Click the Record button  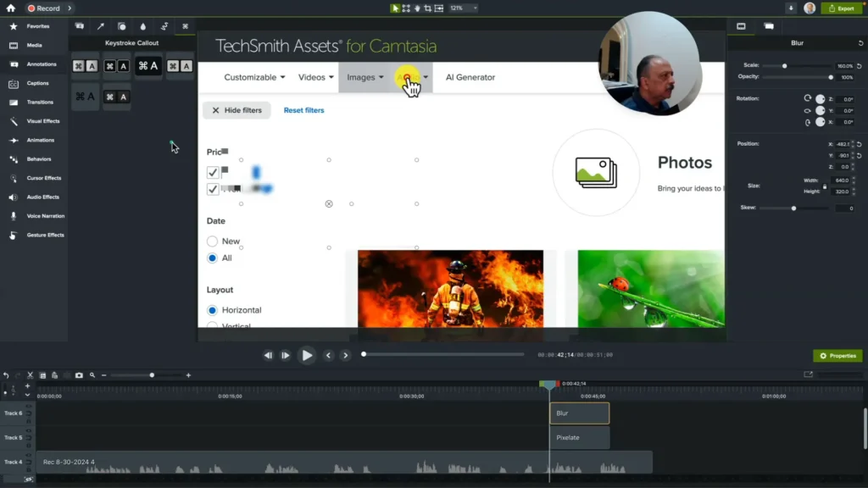44,8
